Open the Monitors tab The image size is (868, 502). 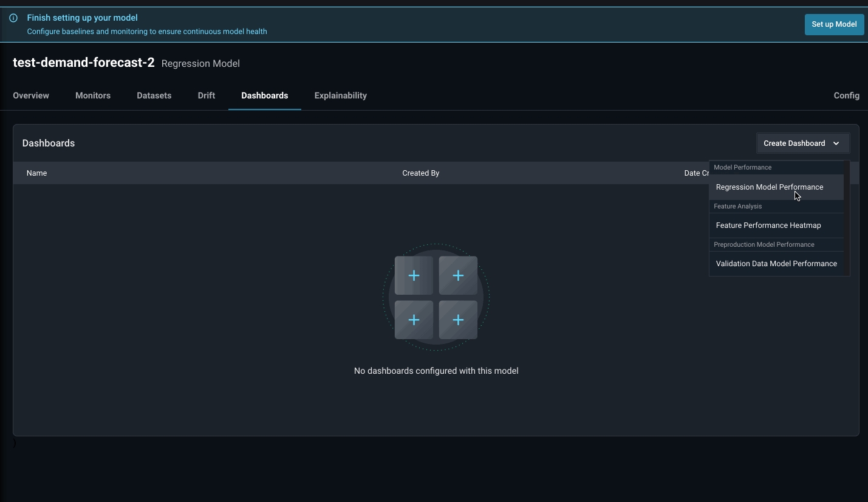pos(93,95)
